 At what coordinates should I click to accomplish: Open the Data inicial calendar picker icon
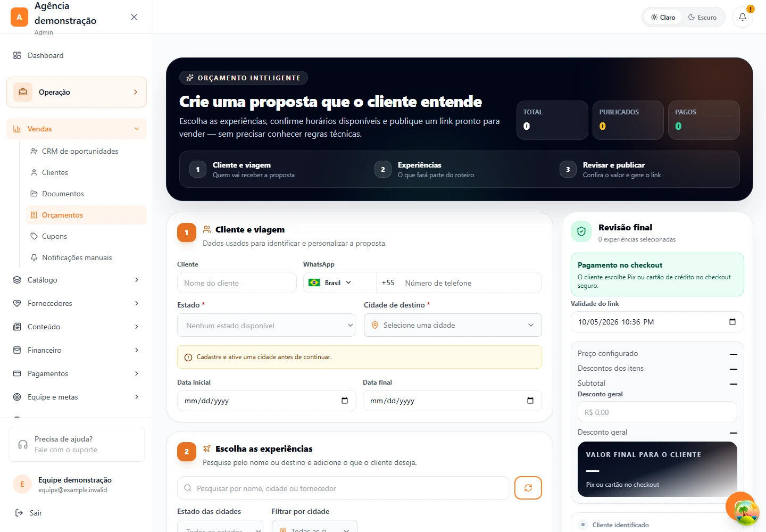click(345, 401)
